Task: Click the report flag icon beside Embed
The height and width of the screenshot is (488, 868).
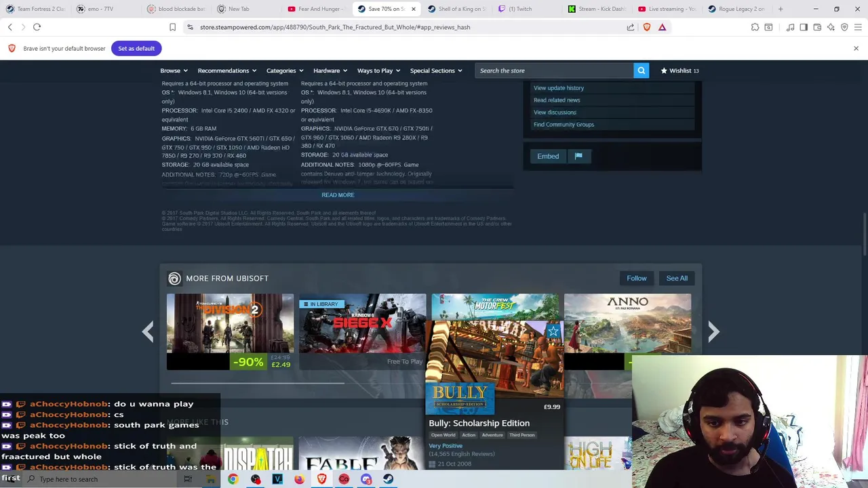Action: (x=578, y=156)
